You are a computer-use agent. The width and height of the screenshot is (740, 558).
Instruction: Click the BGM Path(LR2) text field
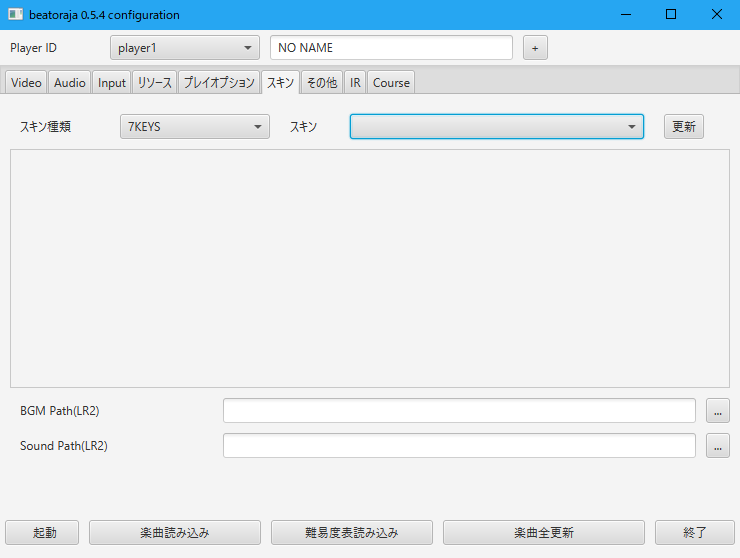[x=459, y=411]
